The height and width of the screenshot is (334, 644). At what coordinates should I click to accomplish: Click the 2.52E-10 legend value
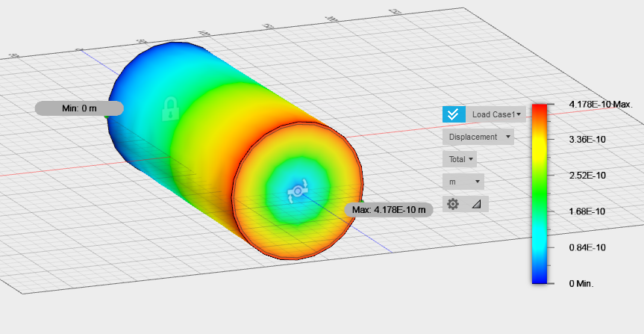(587, 176)
